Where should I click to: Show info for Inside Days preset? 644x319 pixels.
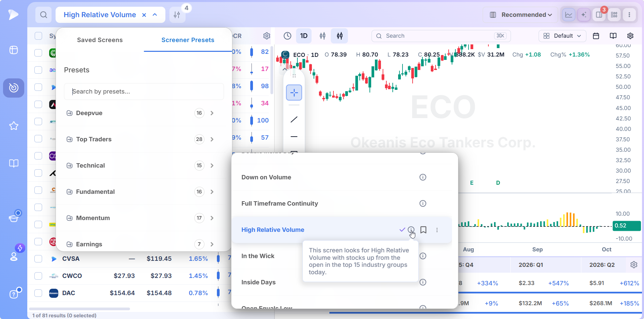(423, 282)
